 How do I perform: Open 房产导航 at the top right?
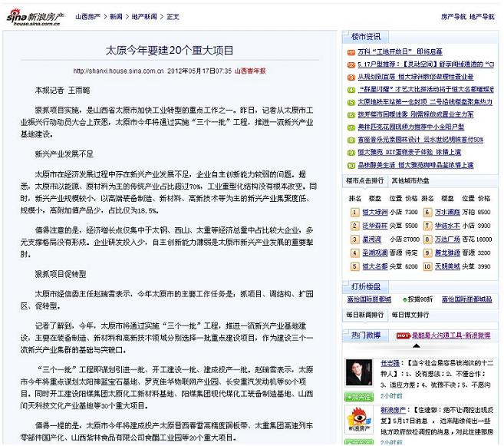[453, 17]
